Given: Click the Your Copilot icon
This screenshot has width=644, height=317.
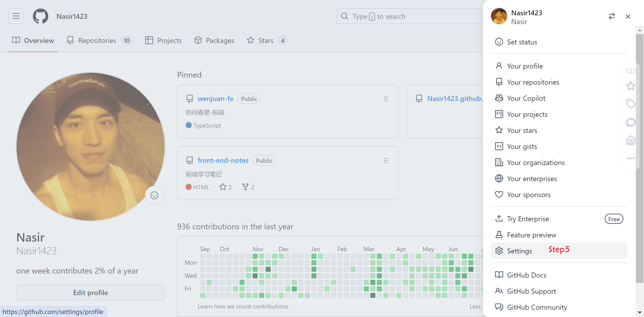Looking at the screenshot, I should (x=499, y=98).
